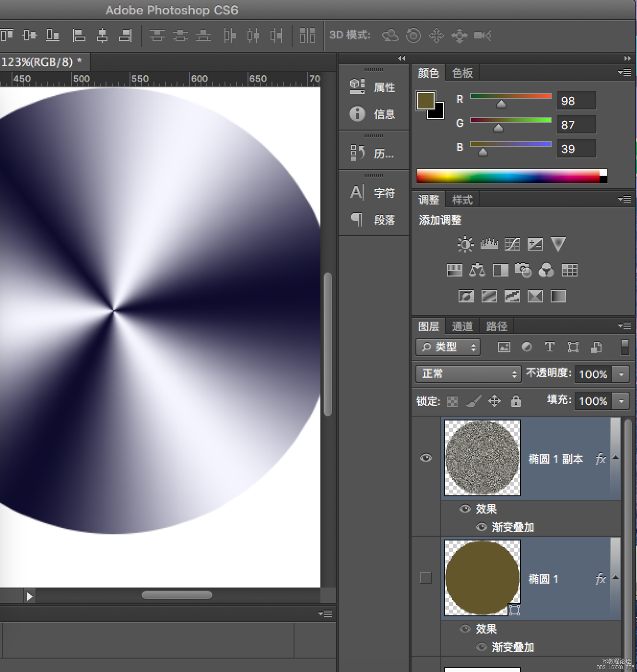Open the 不透明度 opacity dropdown arrow

(621, 374)
